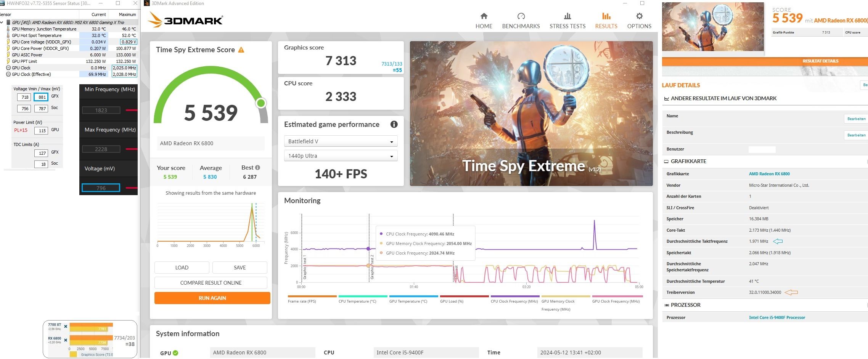Click the lightning icon for GPU Core Power

(x=8, y=48)
